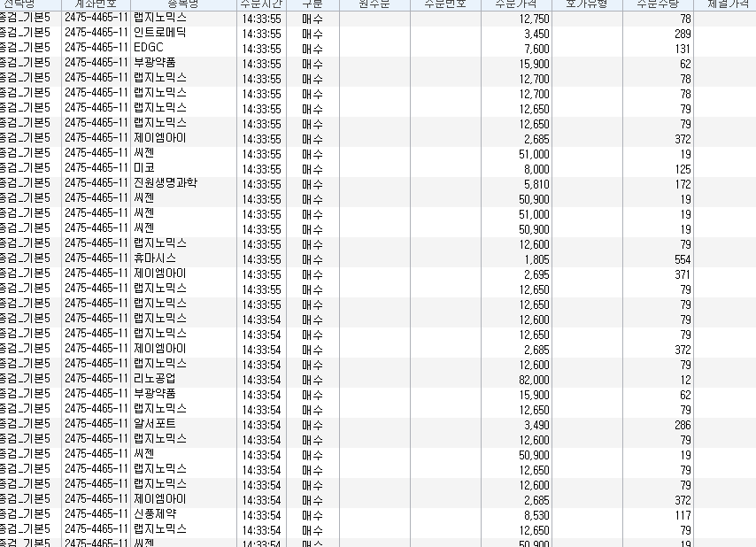Select the order quantity 554 cell

click(x=681, y=259)
